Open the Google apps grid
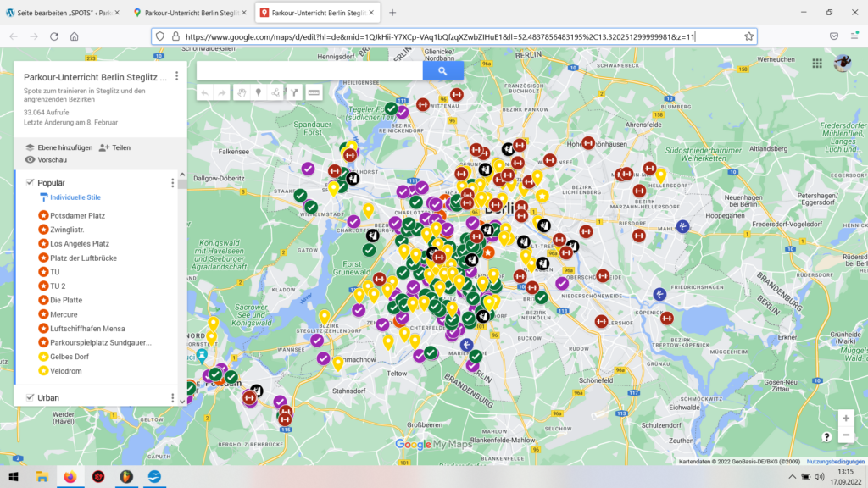 click(817, 64)
